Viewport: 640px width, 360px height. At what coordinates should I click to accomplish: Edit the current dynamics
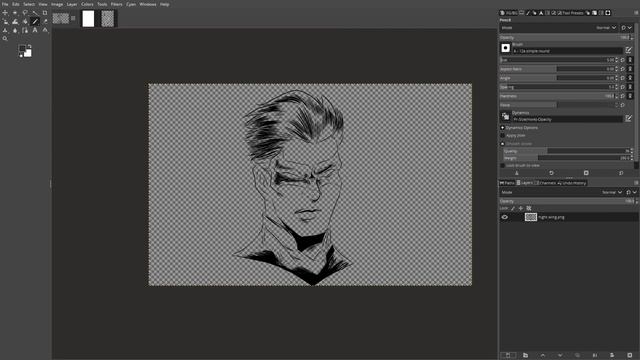coord(628,118)
